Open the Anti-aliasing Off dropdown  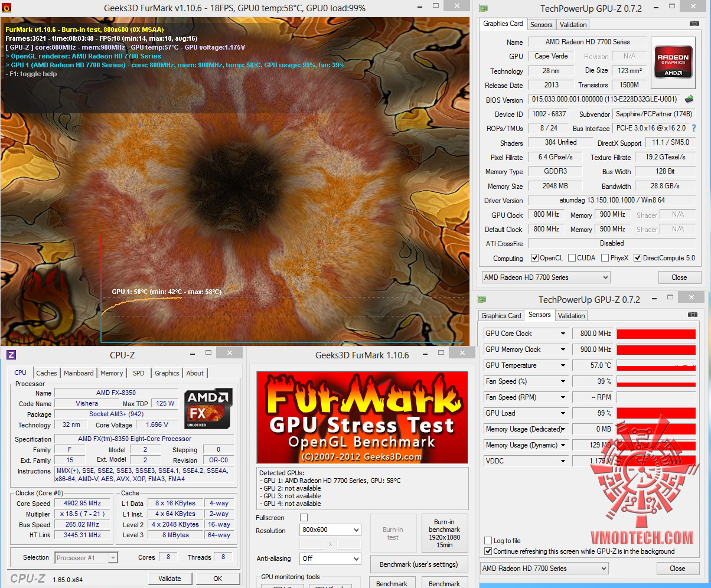pos(330,558)
